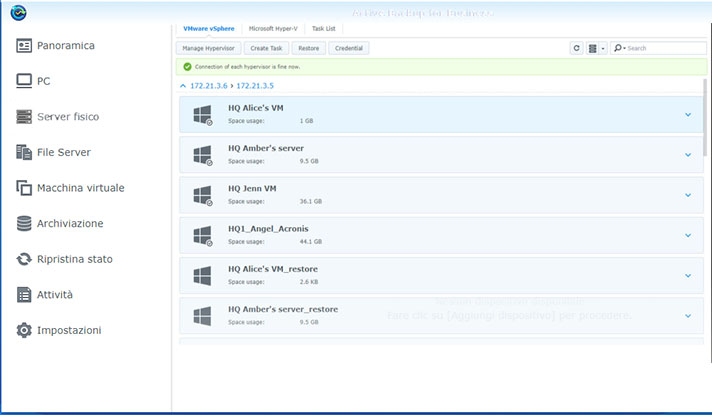712x415 pixels.
Task: Open Impostazioni settings
Action: (68, 330)
